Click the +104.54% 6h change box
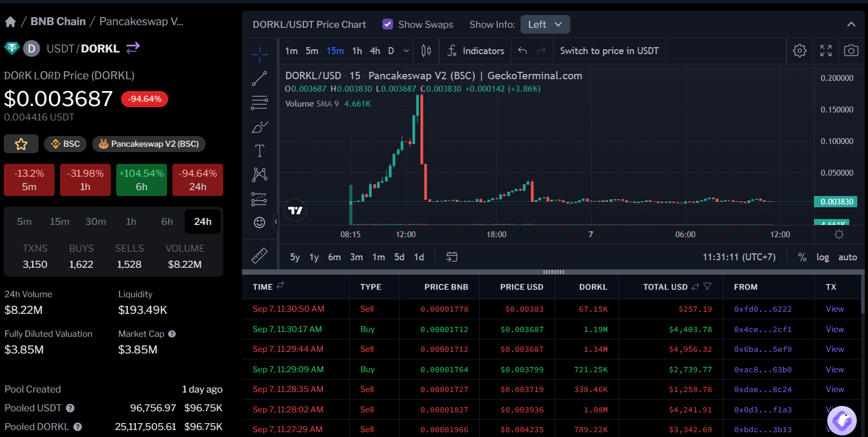The height and width of the screenshot is (437, 868). (x=141, y=180)
